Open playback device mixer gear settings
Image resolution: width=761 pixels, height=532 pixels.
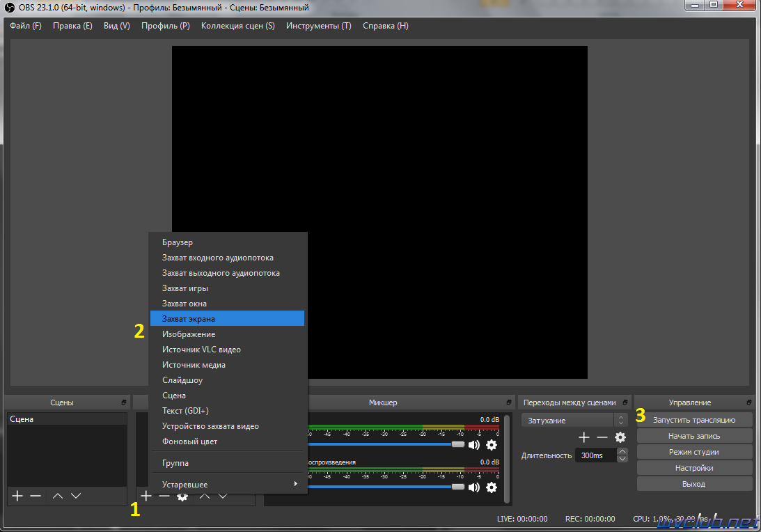[x=491, y=487]
